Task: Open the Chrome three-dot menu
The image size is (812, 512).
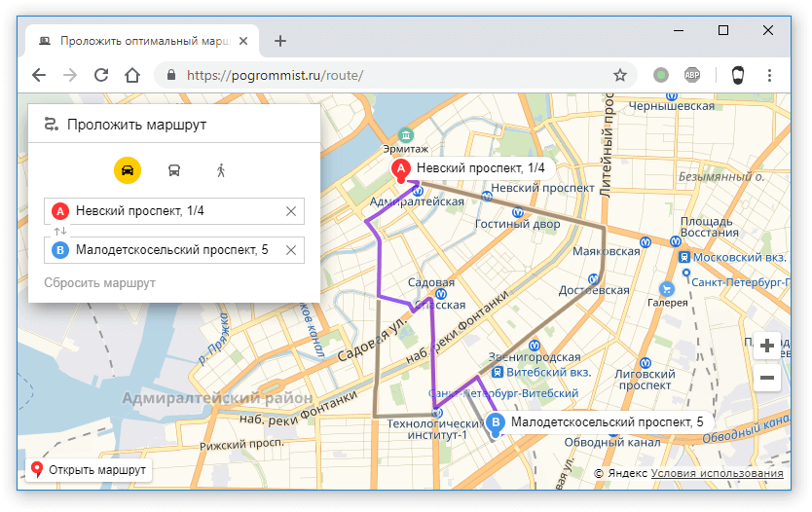Action: pyautogui.click(x=770, y=75)
